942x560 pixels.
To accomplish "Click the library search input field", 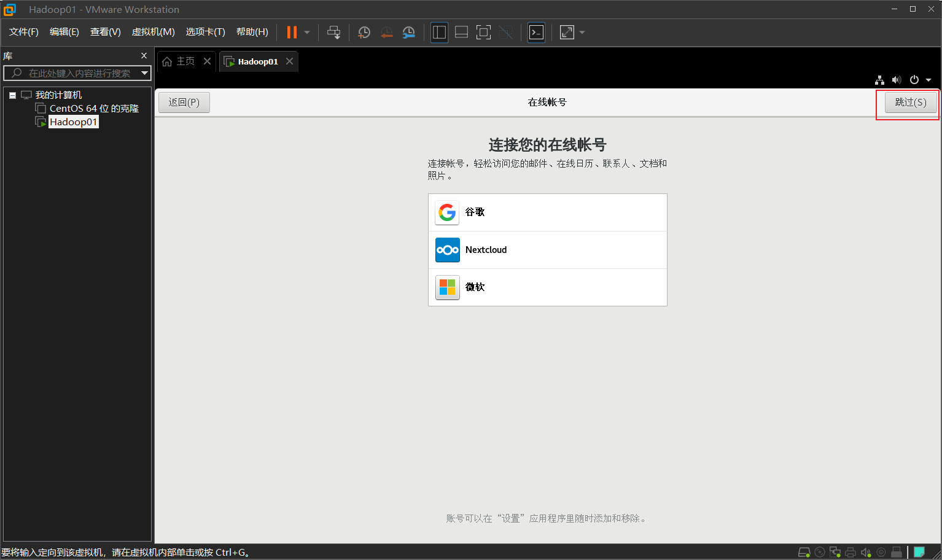I will coord(77,73).
